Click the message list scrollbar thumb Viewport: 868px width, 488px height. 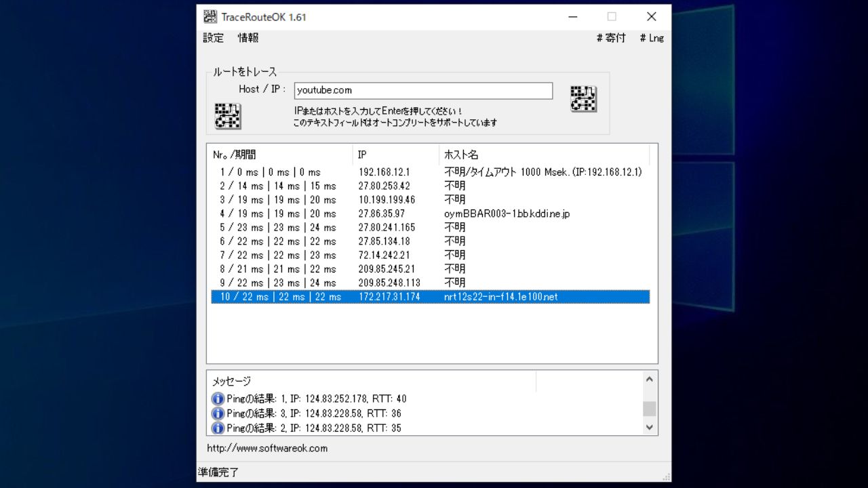click(x=650, y=409)
